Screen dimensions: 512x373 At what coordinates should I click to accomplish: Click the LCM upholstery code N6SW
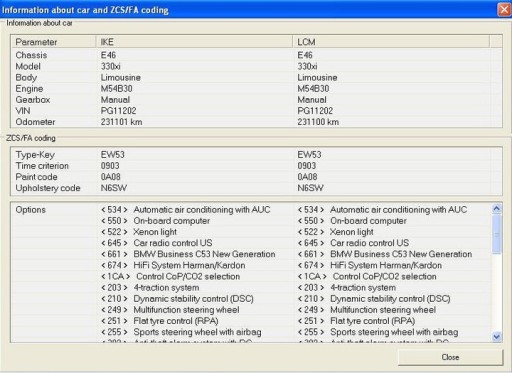tap(310, 188)
